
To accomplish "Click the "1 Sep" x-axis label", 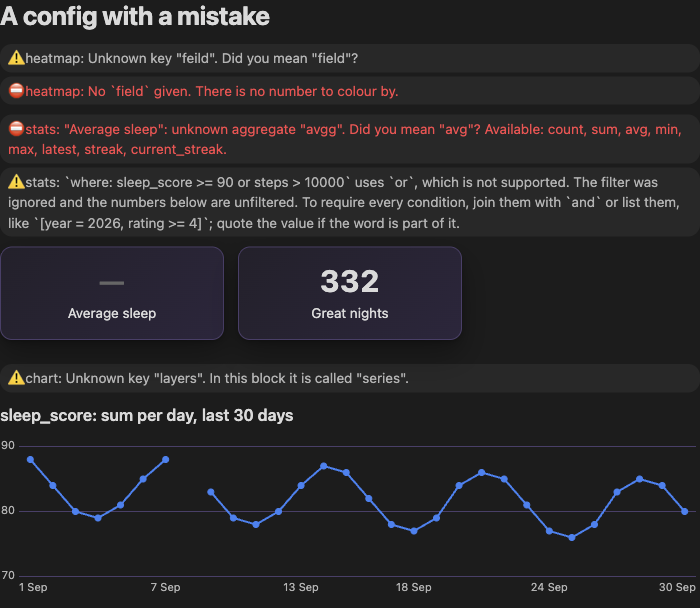I will (x=33, y=587).
